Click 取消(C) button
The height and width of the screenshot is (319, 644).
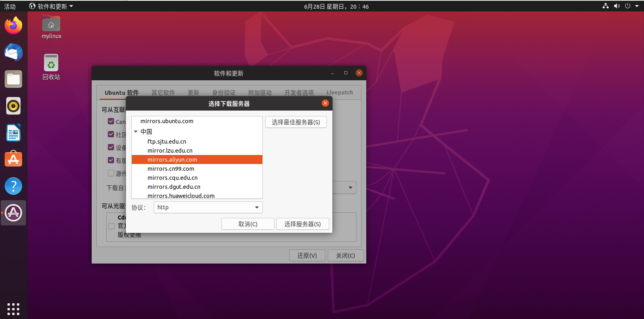(x=248, y=224)
